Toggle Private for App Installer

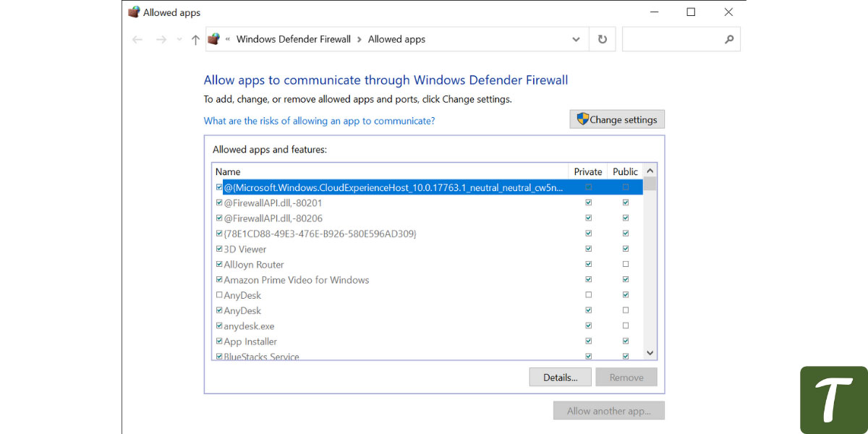coord(588,341)
